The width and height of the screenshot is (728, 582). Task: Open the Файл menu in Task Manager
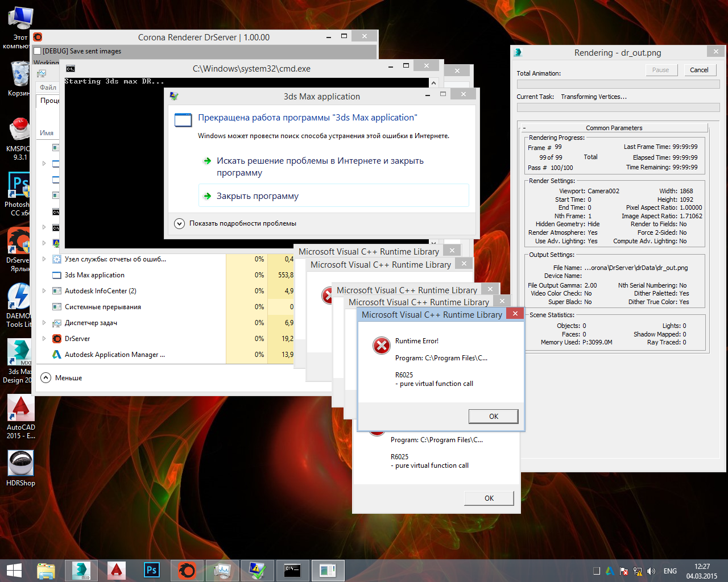coord(48,88)
